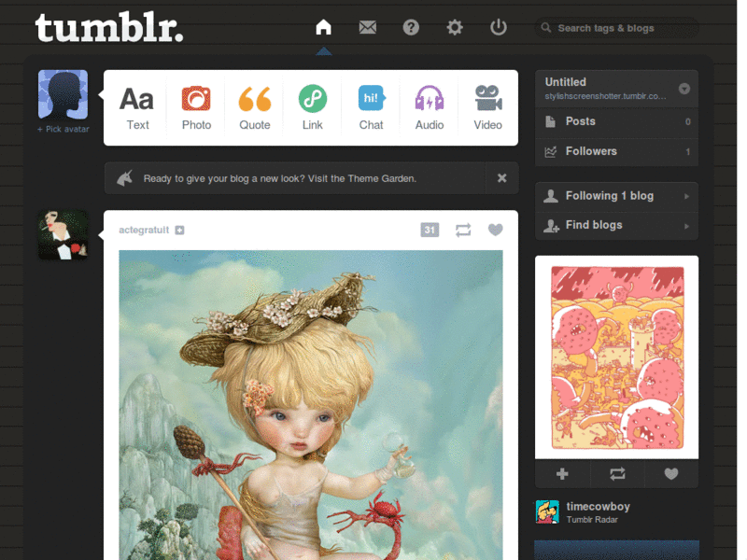
Task: Open the Posts section in sidebar
Action: pos(617,121)
